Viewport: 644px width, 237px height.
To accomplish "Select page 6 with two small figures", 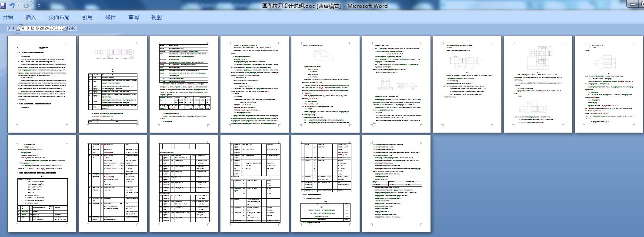I will 396,84.
